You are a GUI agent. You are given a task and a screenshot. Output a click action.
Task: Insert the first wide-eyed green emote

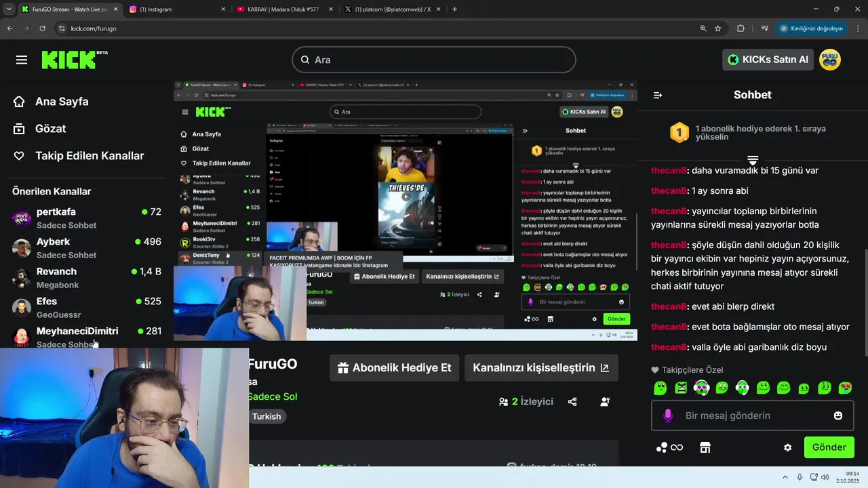pyautogui.click(x=701, y=388)
